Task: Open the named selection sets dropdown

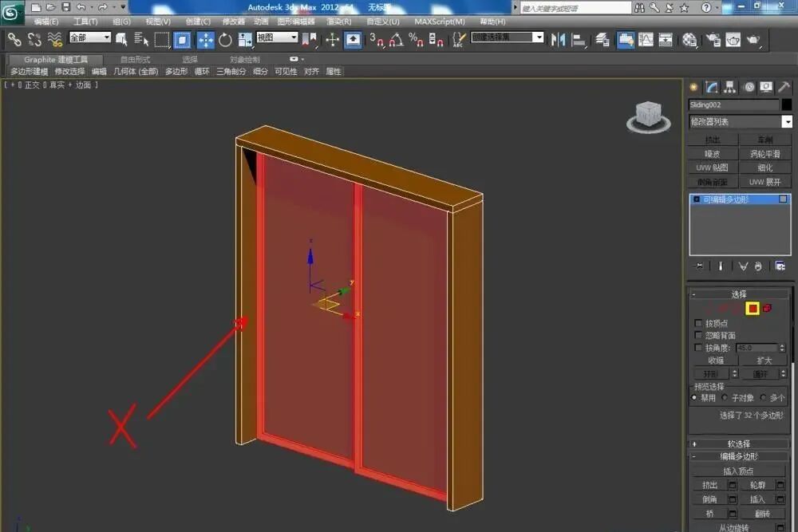Action: (507, 37)
